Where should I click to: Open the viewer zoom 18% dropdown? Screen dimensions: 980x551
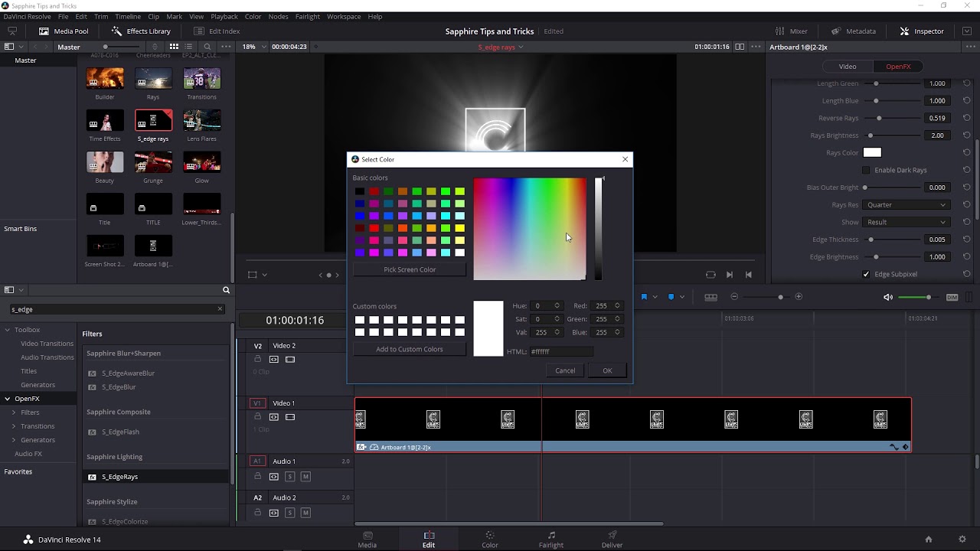[254, 47]
